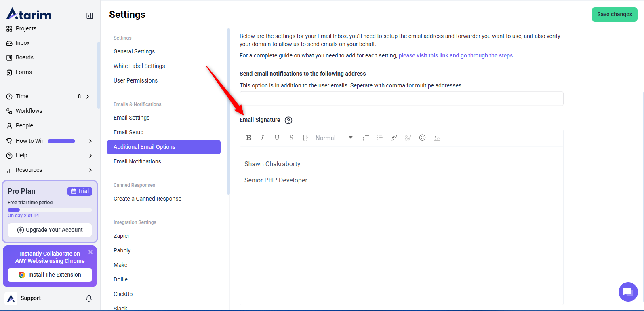The width and height of the screenshot is (644, 311).
Task: Toggle unordered bullet list formatting
Action: (366, 138)
